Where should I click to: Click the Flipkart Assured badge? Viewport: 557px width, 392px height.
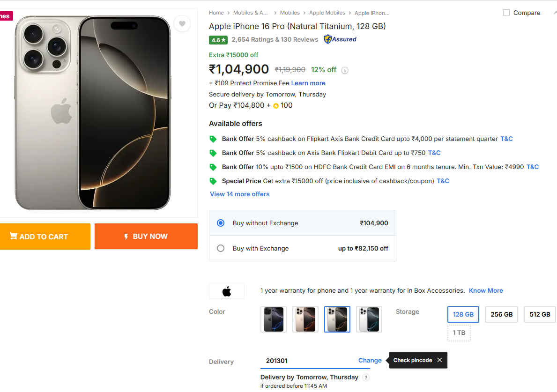pyautogui.click(x=340, y=39)
